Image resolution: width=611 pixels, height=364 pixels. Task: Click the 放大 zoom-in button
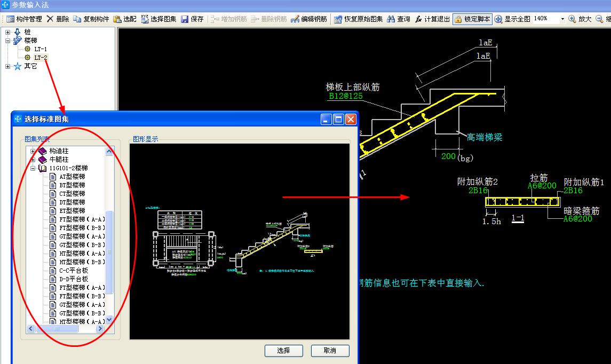580,19
